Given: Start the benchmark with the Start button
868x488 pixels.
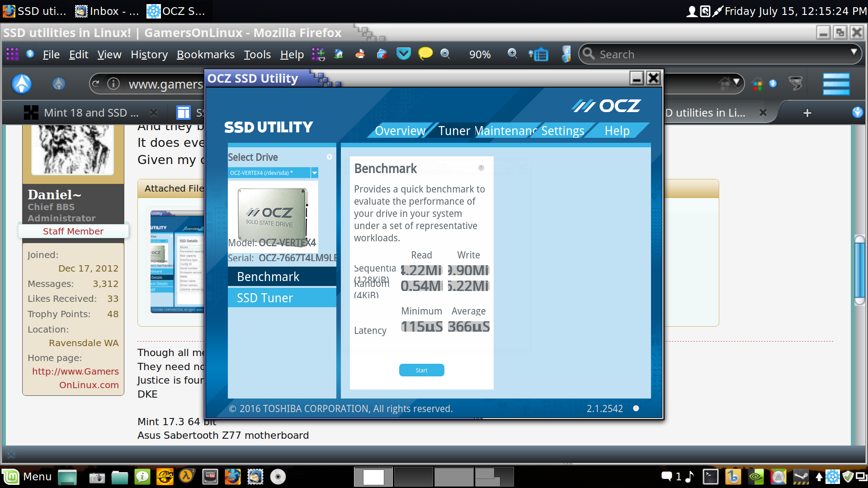Looking at the screenshot, I should point(421,370).
